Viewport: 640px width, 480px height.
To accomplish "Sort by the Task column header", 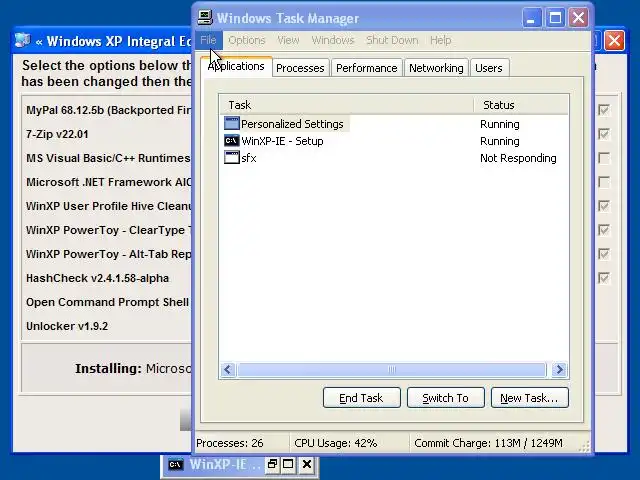I will [x=347, y=105].
